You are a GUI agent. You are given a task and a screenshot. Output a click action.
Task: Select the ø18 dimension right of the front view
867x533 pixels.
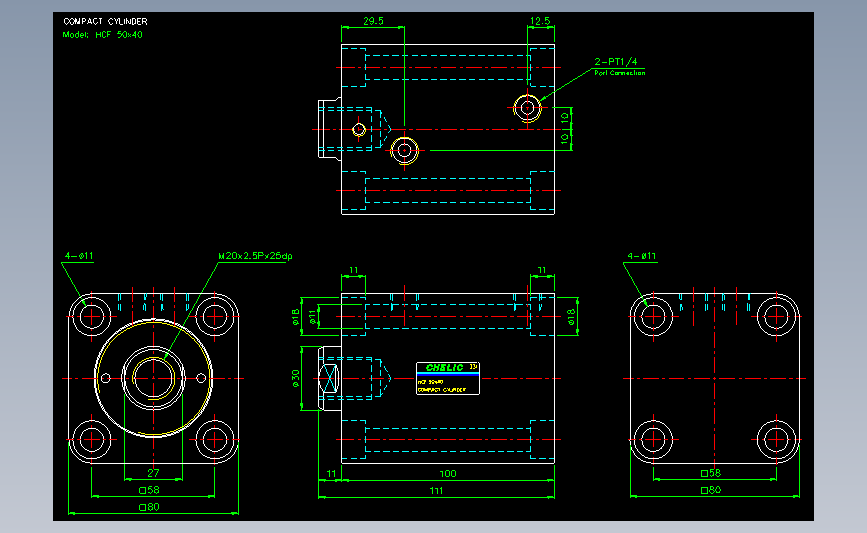coord(571,316)
